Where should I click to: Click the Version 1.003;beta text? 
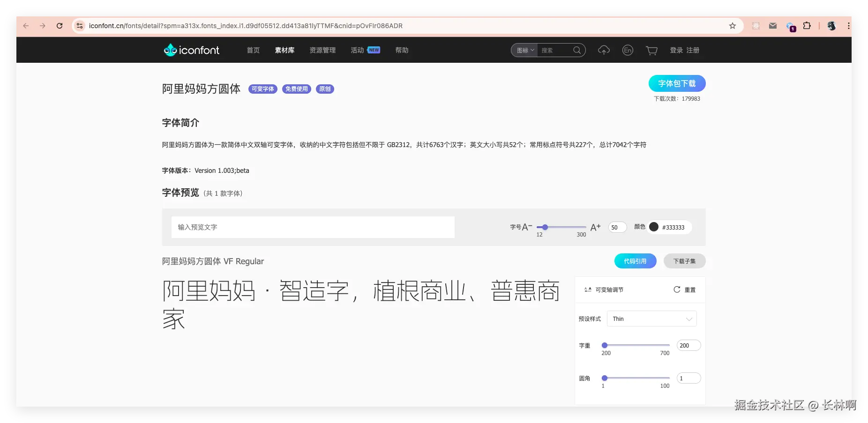(x=222, y=171)
